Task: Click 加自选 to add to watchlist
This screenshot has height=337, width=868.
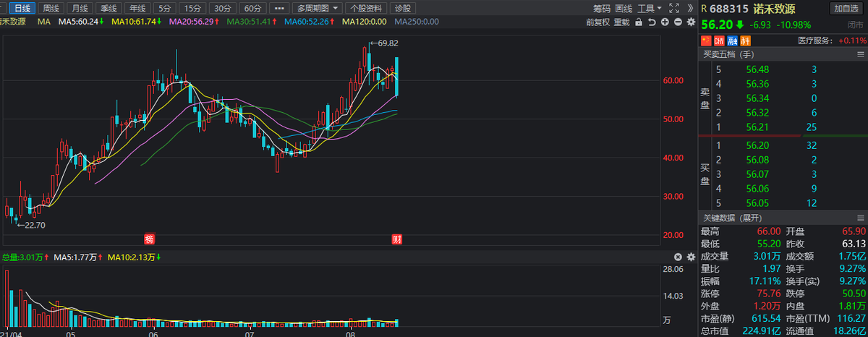Action: [847, 9]
